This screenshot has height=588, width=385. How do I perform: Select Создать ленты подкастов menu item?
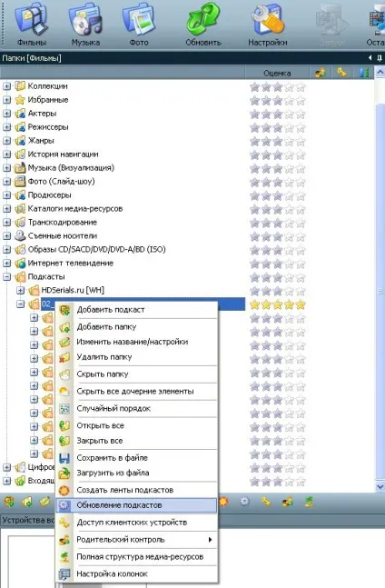pos(137,490)
